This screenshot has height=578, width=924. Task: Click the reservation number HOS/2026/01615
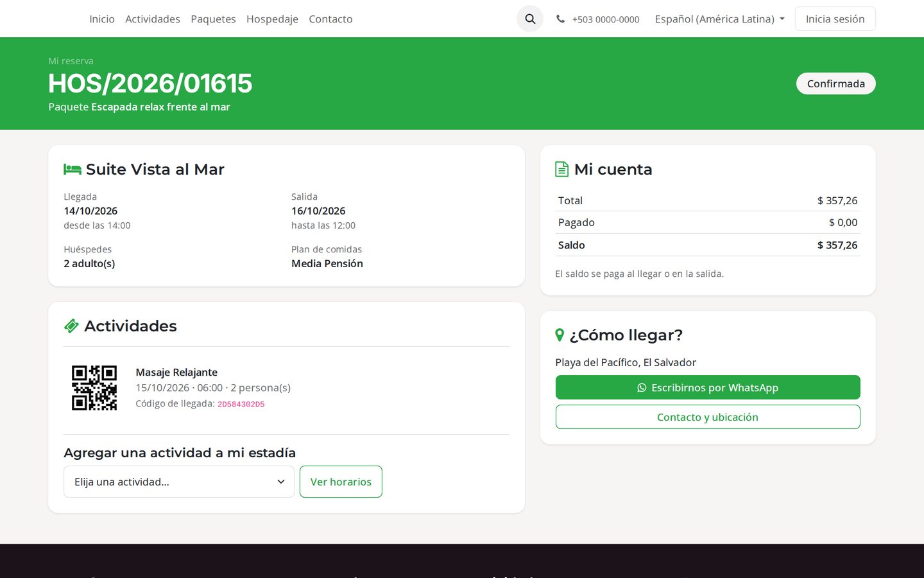[150, 83]
